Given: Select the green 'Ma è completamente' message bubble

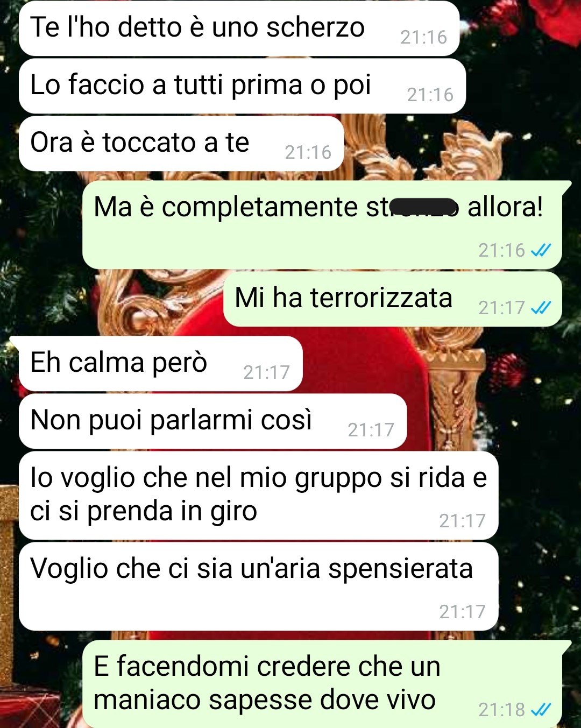Looking at the screenshot, I should pyautogui.click(x=322, y=224).
